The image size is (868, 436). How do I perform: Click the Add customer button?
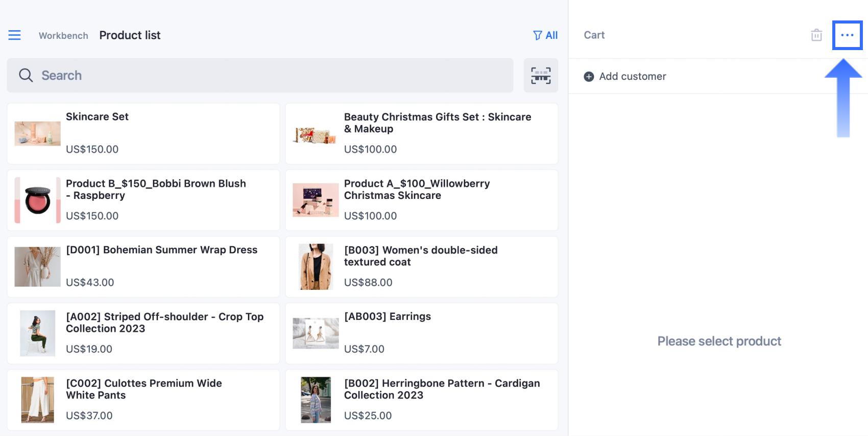coord(632,77)
